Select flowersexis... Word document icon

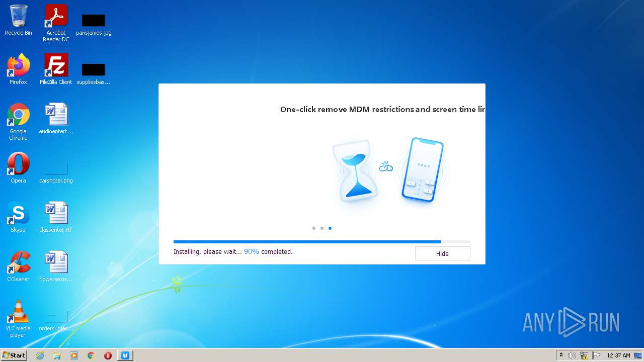coord(56,266)
